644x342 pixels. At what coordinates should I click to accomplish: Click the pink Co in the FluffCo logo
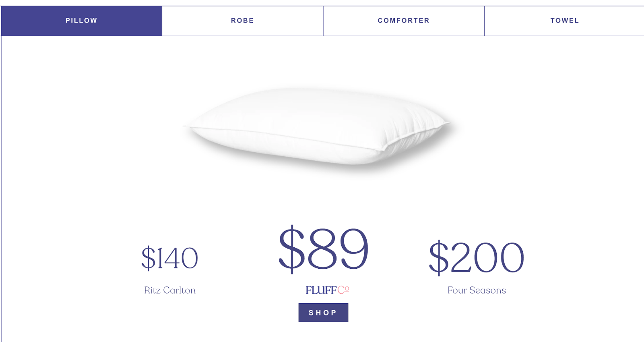click(x=343, y=290)
